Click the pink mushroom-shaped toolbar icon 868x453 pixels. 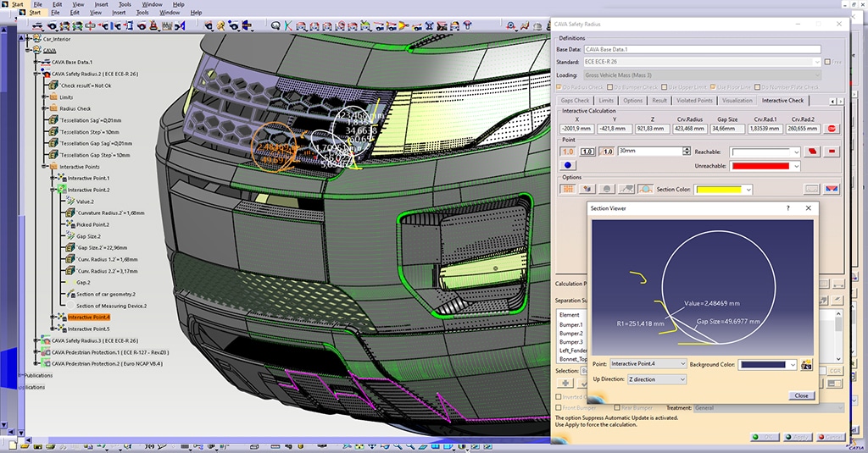pyautogui.click(x=468, y=25)
